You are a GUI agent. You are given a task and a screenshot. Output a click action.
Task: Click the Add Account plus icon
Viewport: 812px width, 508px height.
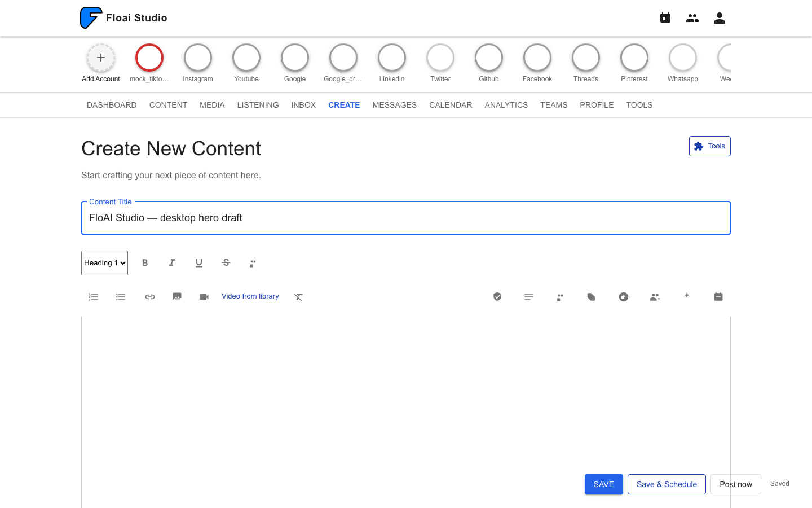101,58
